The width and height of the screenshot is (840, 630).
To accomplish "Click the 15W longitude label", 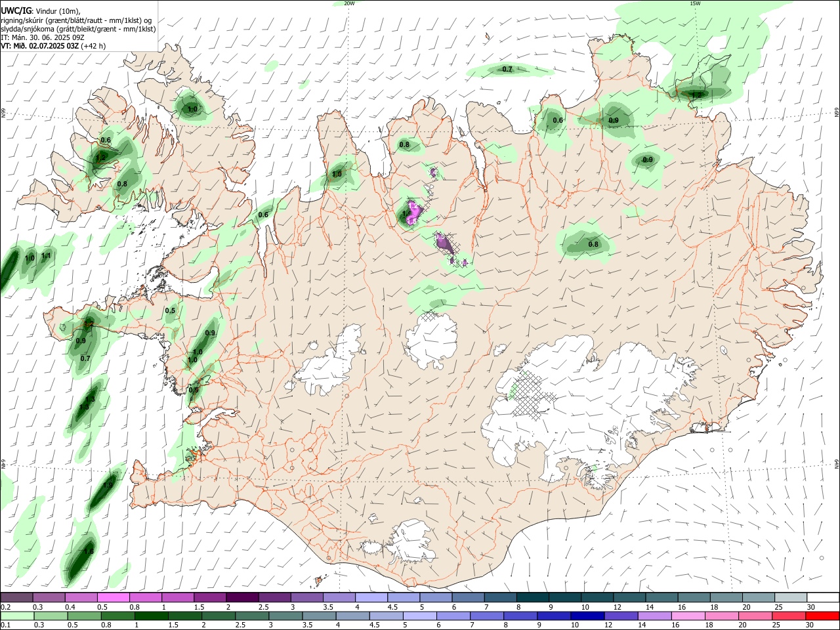I will tap(695, 3).
